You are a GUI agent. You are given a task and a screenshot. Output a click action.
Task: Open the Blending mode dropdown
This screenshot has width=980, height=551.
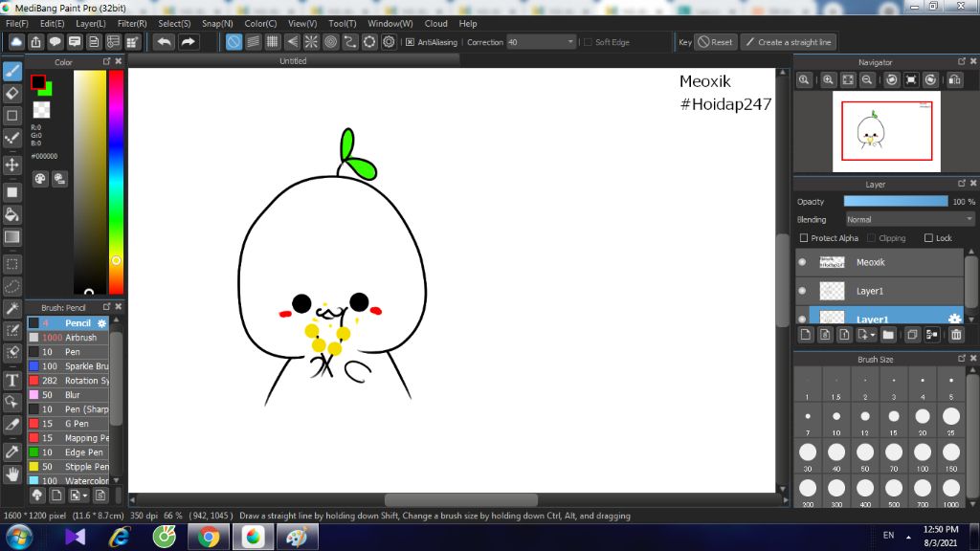pyautogui.click(x=909, y=219)
